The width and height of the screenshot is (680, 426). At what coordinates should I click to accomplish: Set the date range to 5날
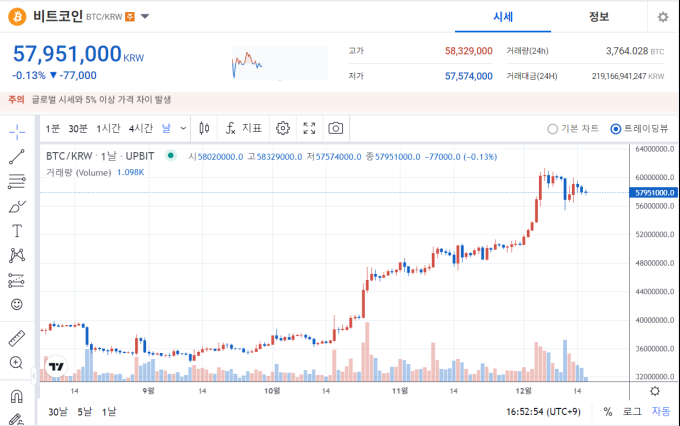[x=85, y=412]
